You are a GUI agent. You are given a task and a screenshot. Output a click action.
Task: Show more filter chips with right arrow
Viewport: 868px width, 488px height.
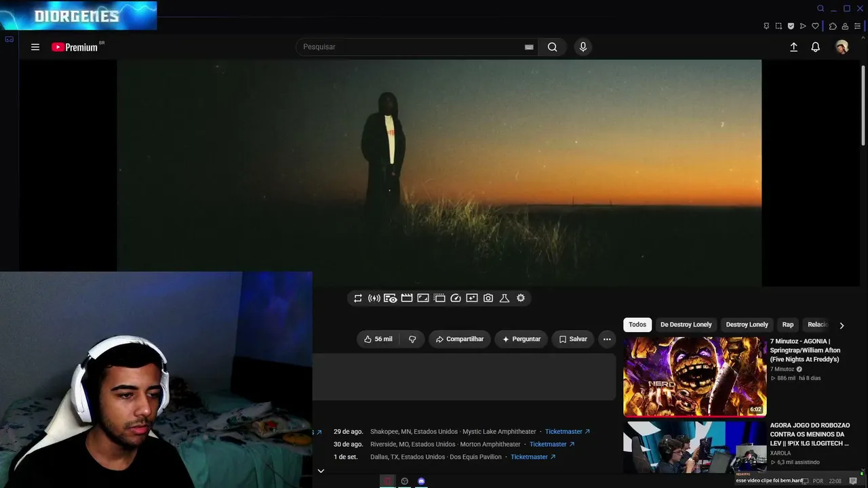pos(842,325)
